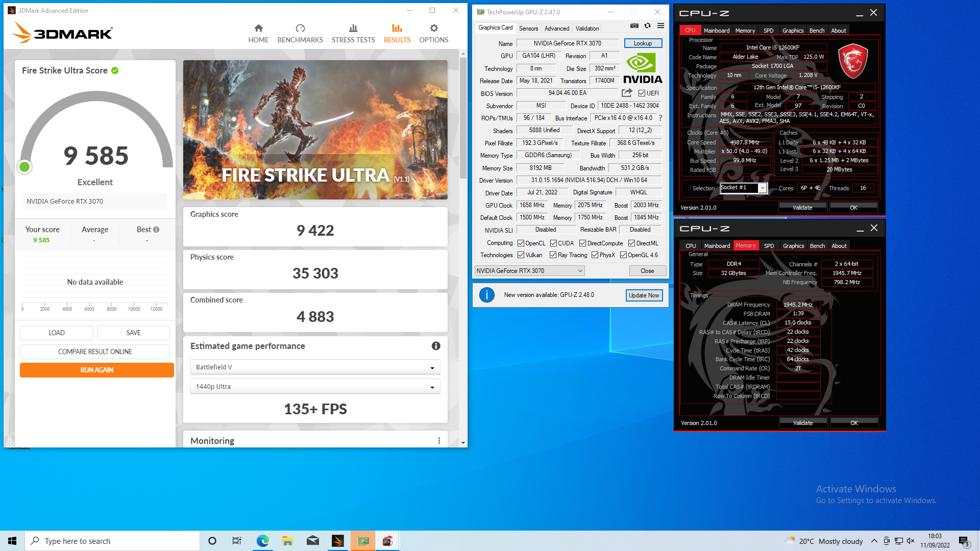The width and height of the screenshot is (980, 551).
Task: Launch Microsoft Edge from the taskbar
Action: tap(262, 541)
